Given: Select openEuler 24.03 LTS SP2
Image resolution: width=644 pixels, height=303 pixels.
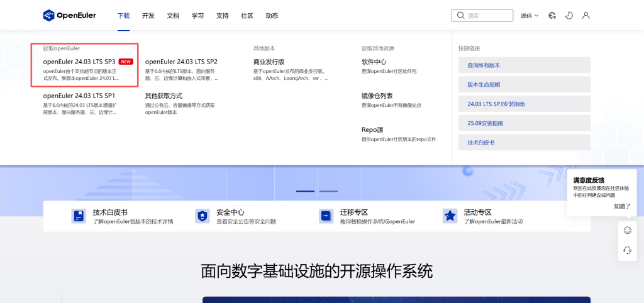Looking at the screenshot, I should [181, 62].
